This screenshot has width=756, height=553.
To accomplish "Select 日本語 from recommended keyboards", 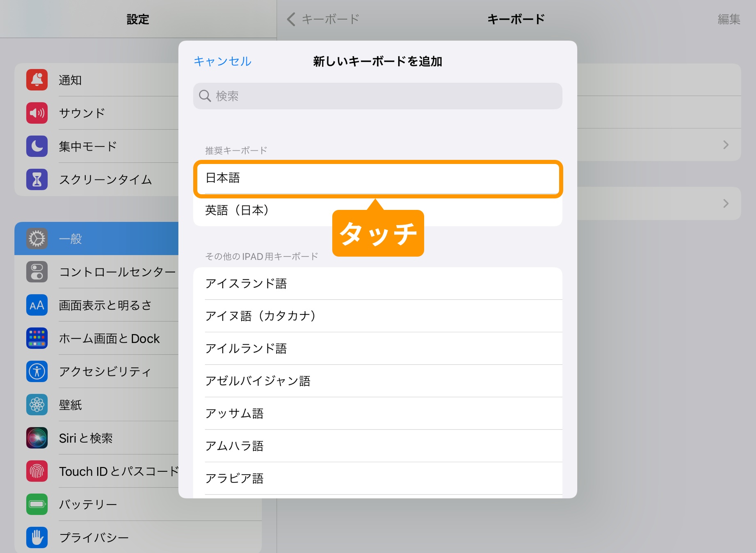I will (377, 179).
